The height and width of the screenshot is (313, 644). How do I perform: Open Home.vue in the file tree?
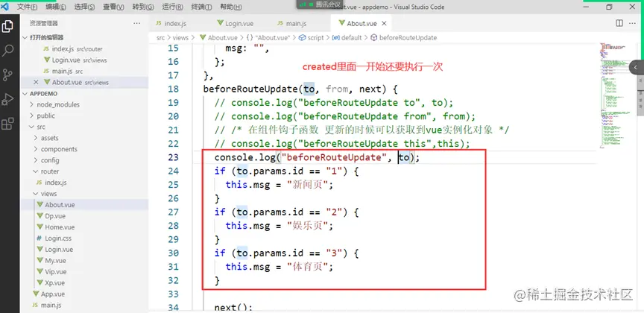pos(60,227)
